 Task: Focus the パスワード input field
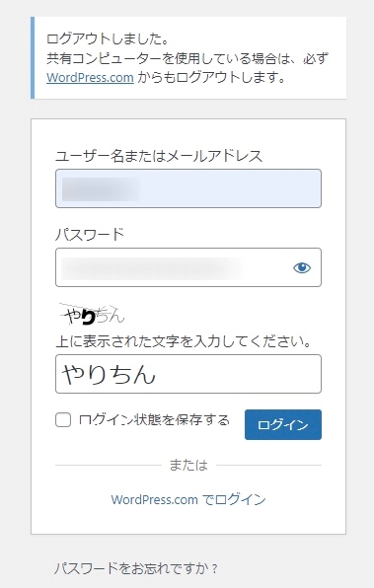(188, 267)
